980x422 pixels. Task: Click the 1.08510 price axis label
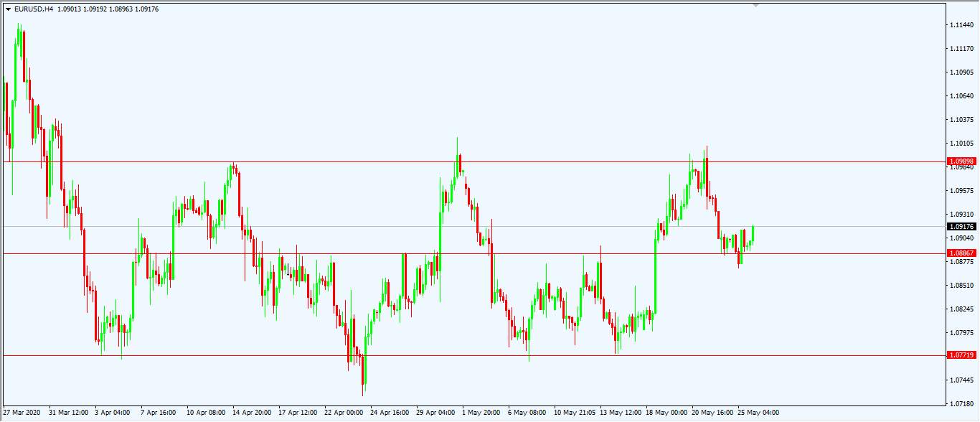pyautogui.click(x=961, y=286)
